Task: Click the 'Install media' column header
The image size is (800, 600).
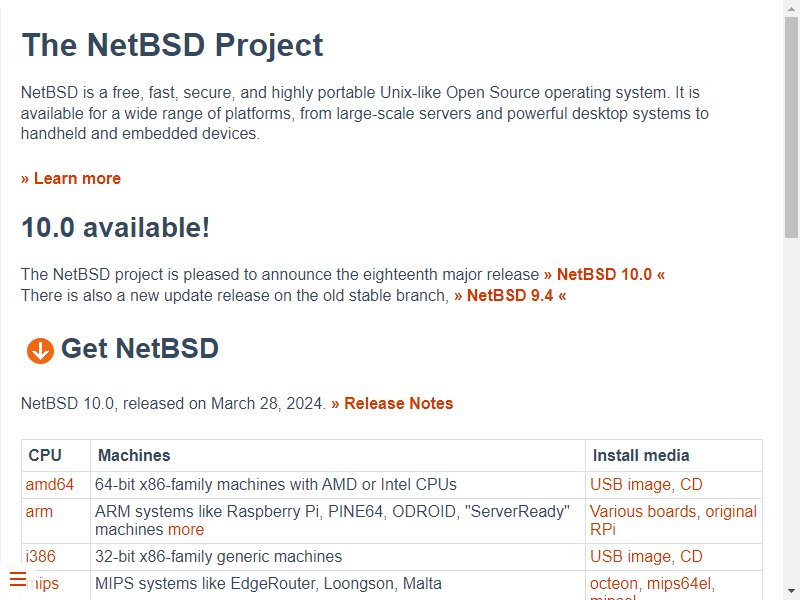Action: point(641,455)
